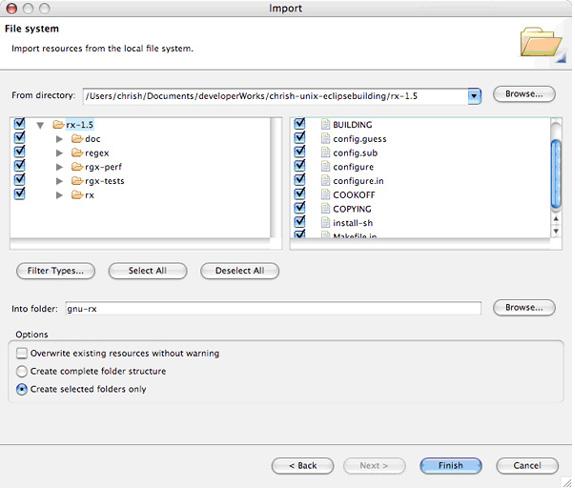
Task: Open the From directory dropdown arrow
Action: click(474, 96)
